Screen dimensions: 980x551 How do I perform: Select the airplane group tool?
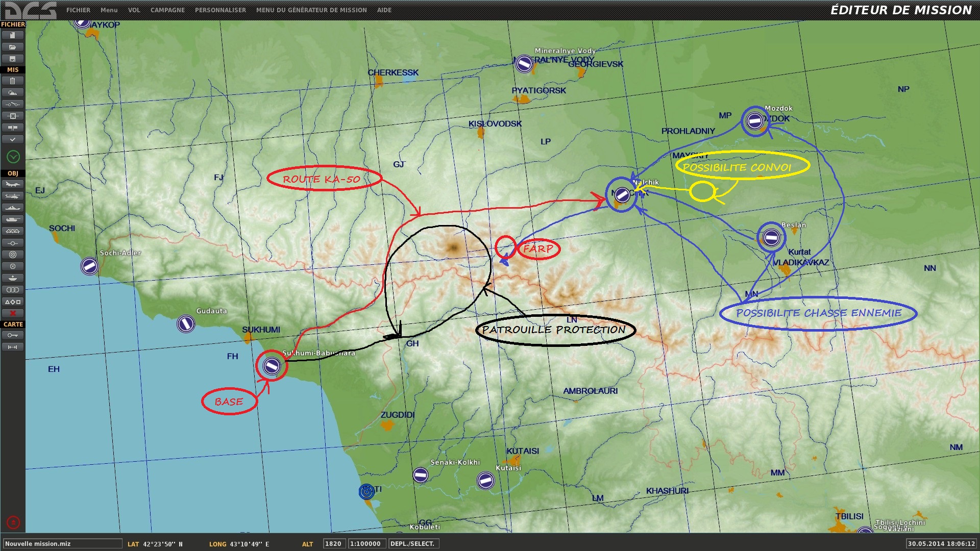click(x=13, y=184)
